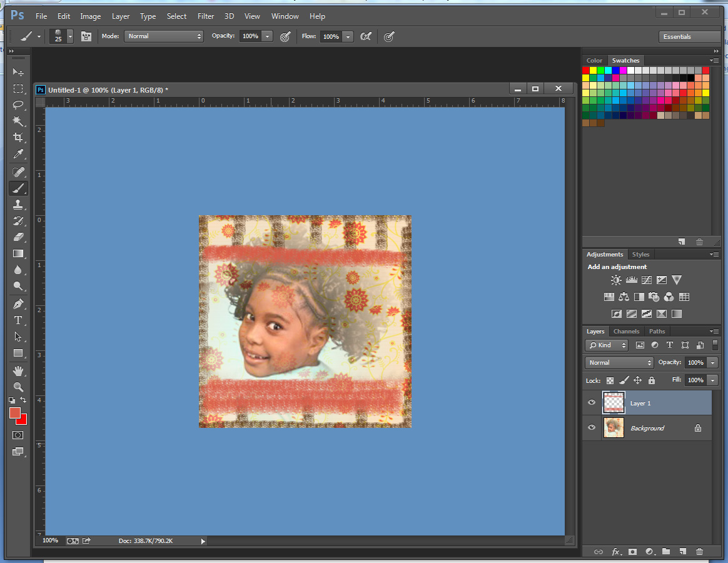Switch to the Color tab

pyautogui.click(x=594, y=61)
